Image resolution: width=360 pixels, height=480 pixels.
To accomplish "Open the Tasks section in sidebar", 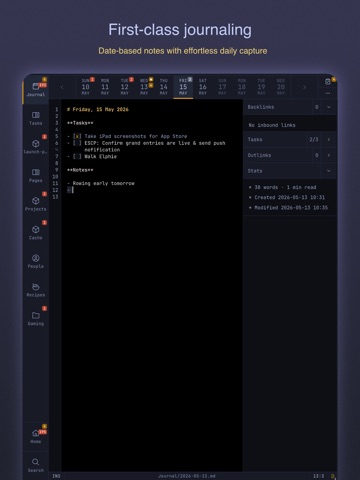I will [36, 118].
